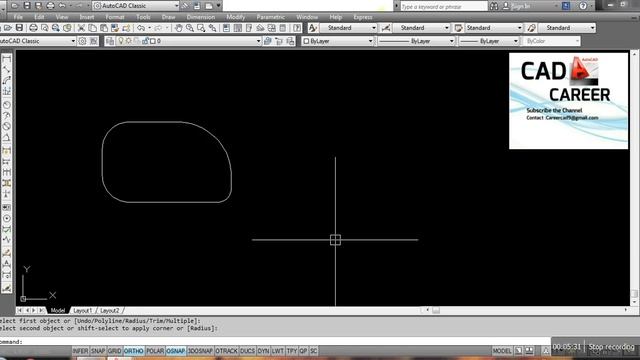Open the Parametric menu

[271, 17]
